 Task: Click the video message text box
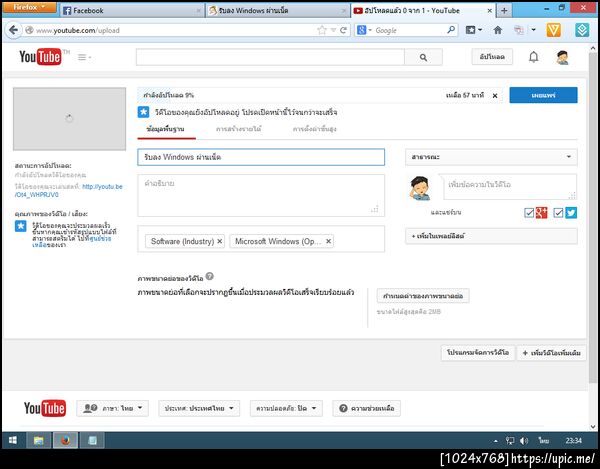click(510, 187)
